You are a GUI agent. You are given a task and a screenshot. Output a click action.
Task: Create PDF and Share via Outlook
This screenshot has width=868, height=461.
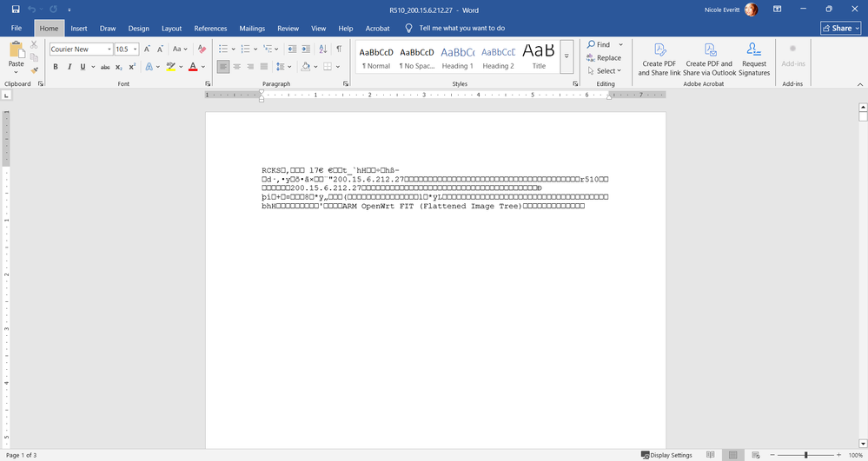point(709,59)
